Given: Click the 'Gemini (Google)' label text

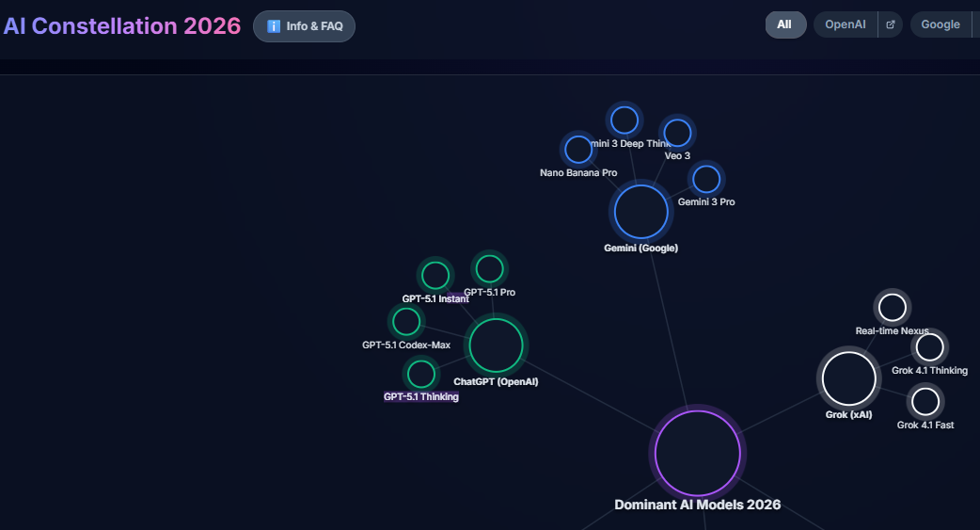Looking at the screenshot, I should point(640,248).
